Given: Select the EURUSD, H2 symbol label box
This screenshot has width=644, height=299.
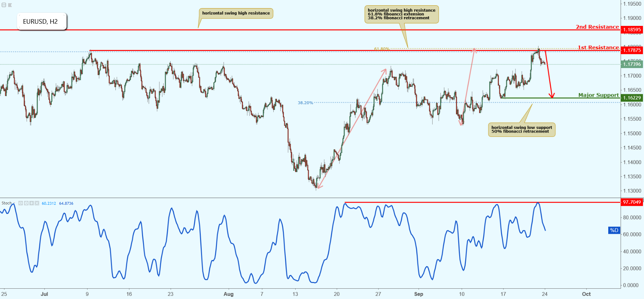Looking at the screenshot, I should coord(42,22).
